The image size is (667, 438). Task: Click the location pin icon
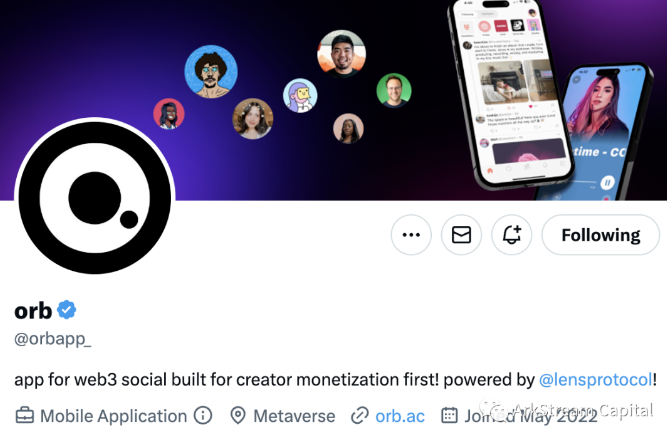pos(238,415)
